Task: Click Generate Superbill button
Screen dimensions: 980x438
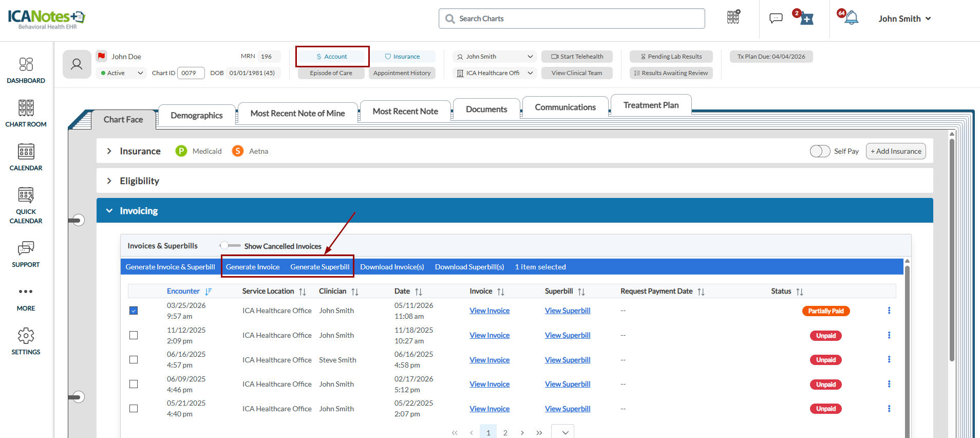Action: click(320, 267)
